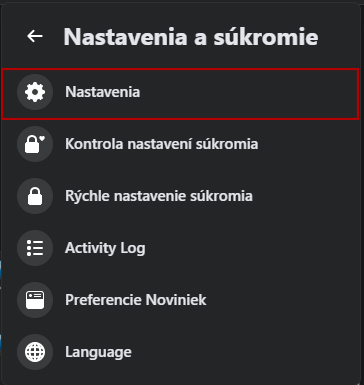Screen dimensions: 364x385
Task: Click the Rýchle text label
Action: coord(87,196)
